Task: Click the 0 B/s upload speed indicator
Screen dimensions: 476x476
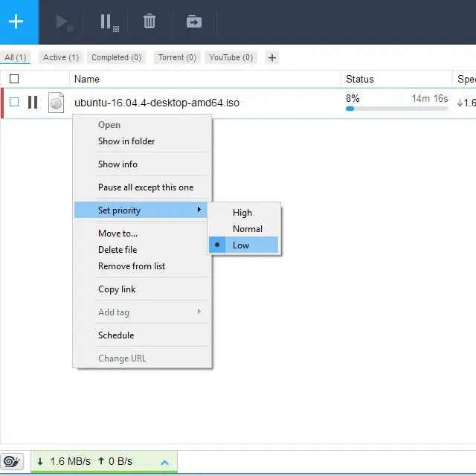Action: pyautogui.click(x=115, y=461)
